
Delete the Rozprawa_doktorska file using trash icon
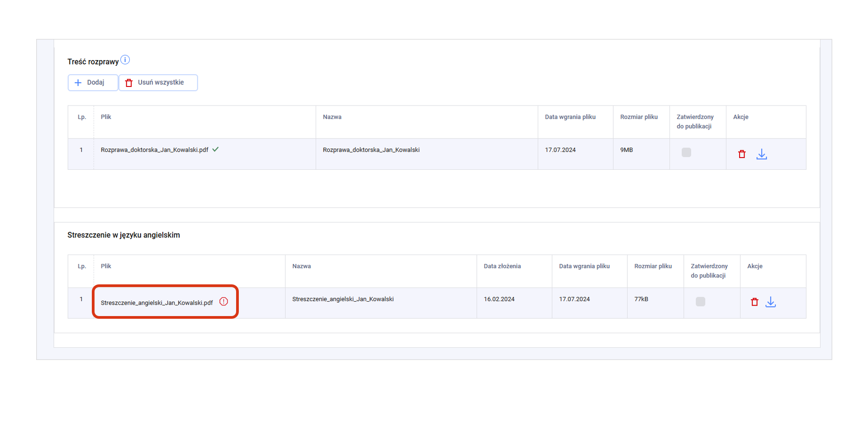pyautogui.click(x=742, y=154)
